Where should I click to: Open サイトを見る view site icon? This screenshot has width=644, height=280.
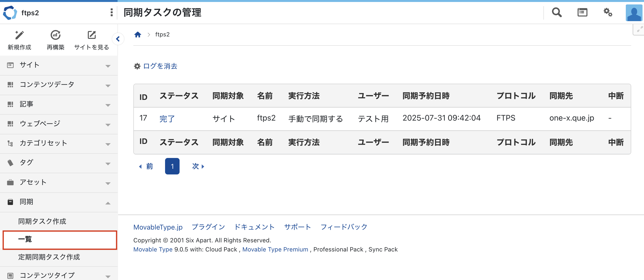92,35
